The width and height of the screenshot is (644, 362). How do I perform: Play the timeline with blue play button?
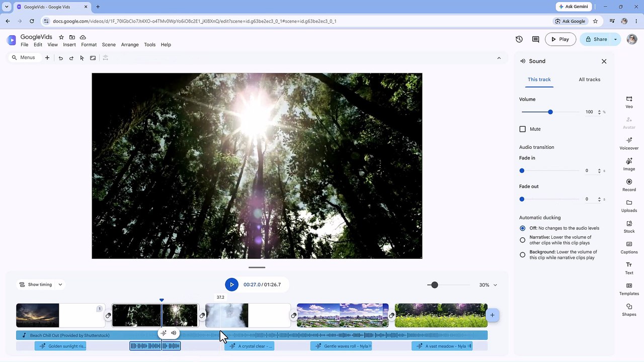pos(231,285)
